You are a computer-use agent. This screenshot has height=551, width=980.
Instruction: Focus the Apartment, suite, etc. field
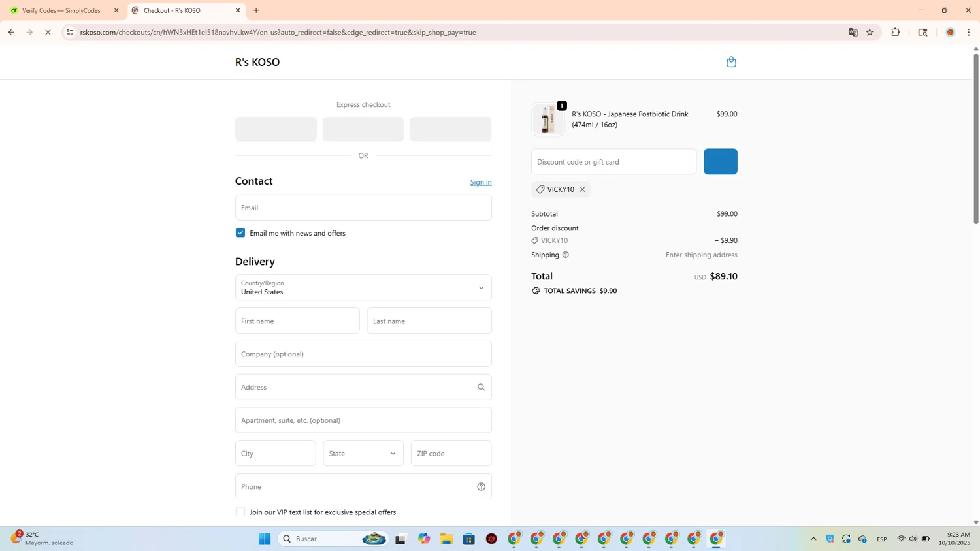[x=363, y=420]
